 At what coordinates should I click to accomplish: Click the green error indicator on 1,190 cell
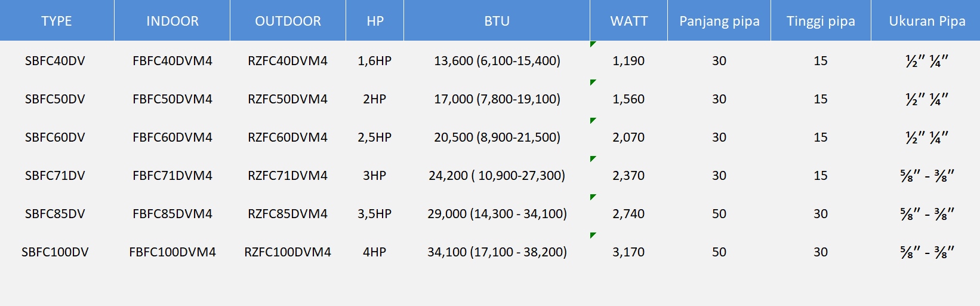coord(593,44)
